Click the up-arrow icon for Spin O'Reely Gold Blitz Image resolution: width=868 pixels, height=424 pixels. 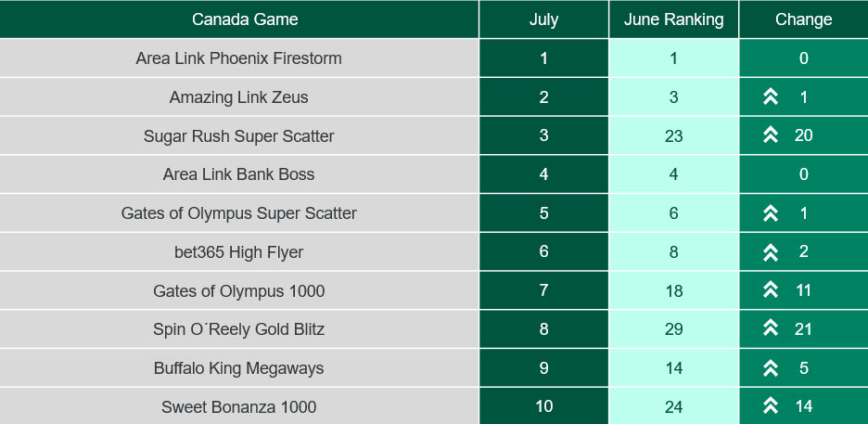(x=770, y=328)
